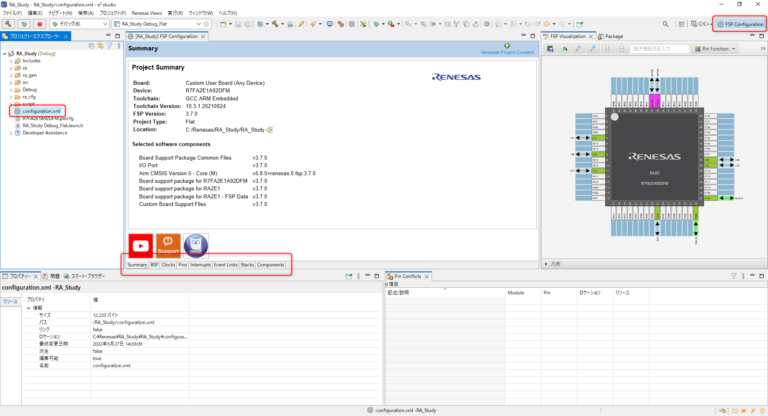The image size is (768, 416).
Task: Expand the RA_Study project node
Action: coord(4,53)
